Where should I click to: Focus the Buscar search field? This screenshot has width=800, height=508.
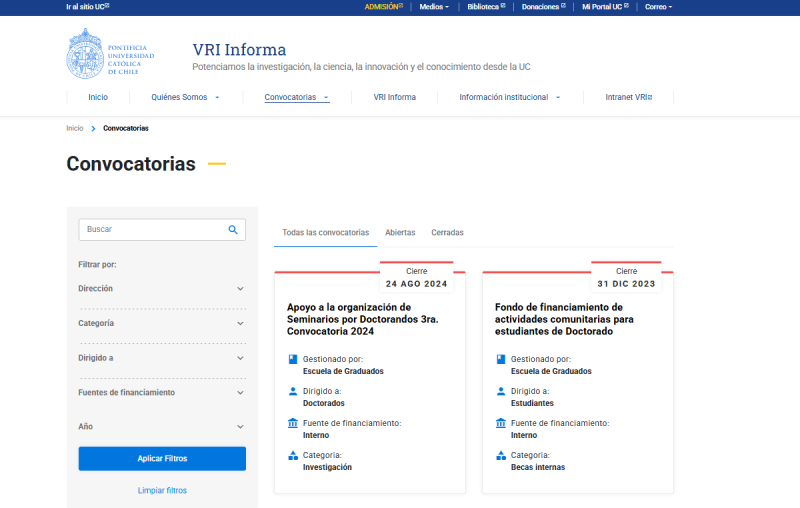pos(162,230)
